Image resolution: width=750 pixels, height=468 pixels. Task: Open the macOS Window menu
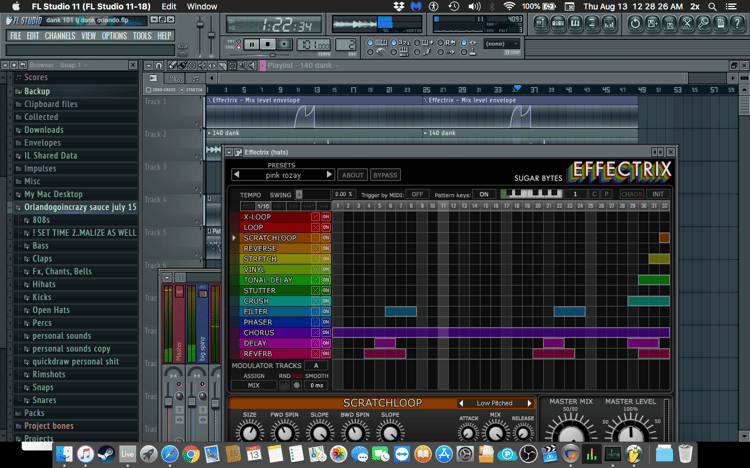click(201, 7)
